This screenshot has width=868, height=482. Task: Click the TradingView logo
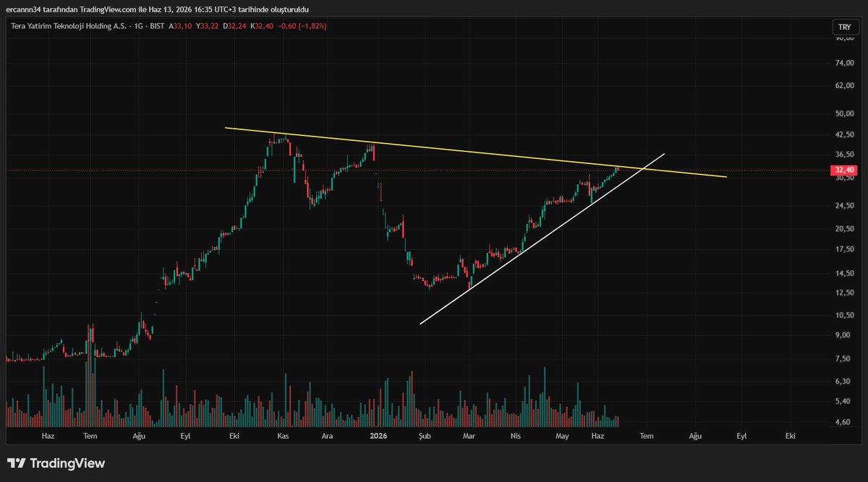[56, 463]
